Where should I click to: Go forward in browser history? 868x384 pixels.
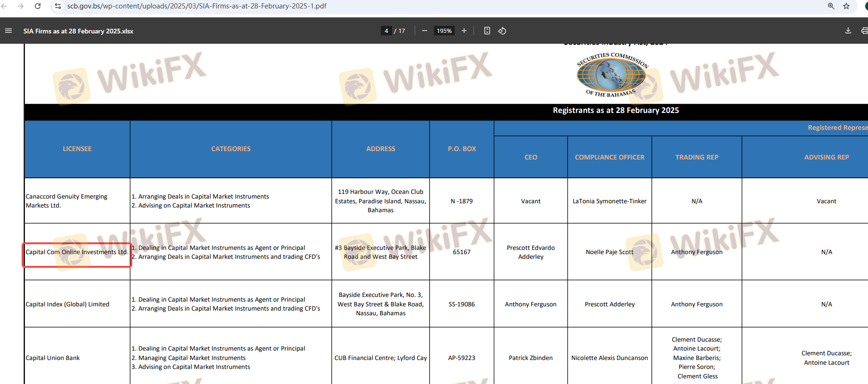click(21, 6)
